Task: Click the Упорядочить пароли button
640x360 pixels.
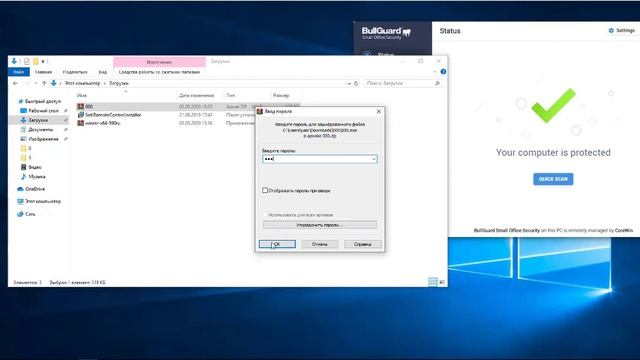Action: click(x=320, y=225)
